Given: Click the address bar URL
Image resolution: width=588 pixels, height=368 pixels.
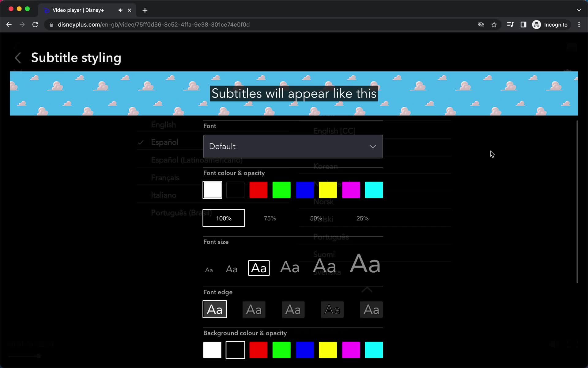Looking at the screenshot, I should (x=154, y=25).
